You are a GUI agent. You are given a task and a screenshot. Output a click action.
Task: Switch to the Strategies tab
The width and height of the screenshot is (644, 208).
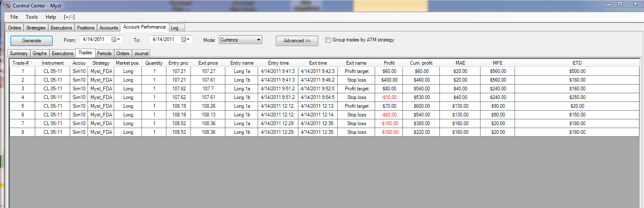click(36, 28)
